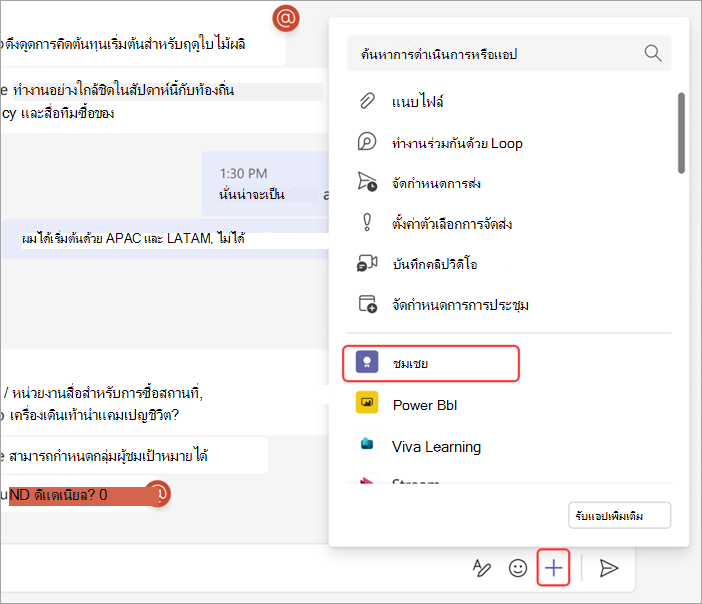Image resolution: width=702 pixels, height=604 pixels.
Task: Click the plus actions and apps button
Action: (x=553, y=568)
